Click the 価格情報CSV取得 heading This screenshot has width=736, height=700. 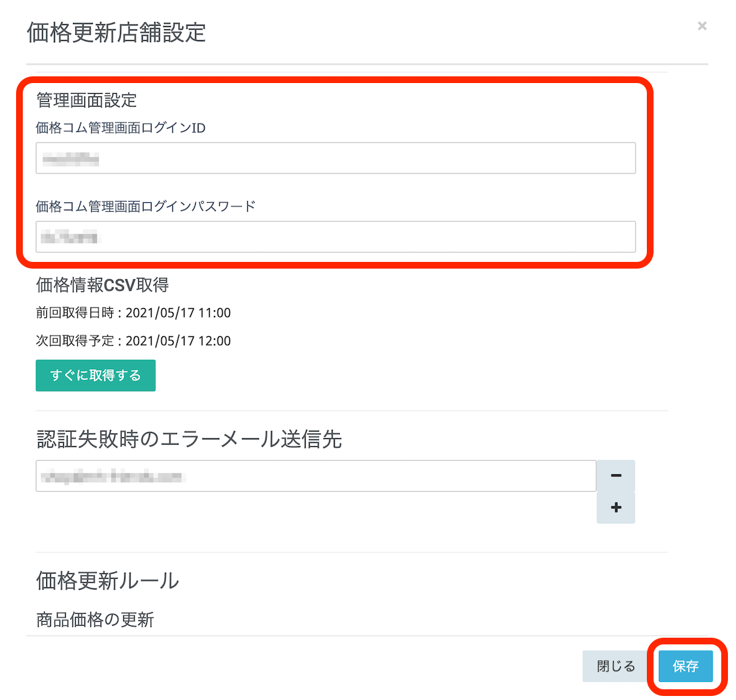[x=102, y=285]
